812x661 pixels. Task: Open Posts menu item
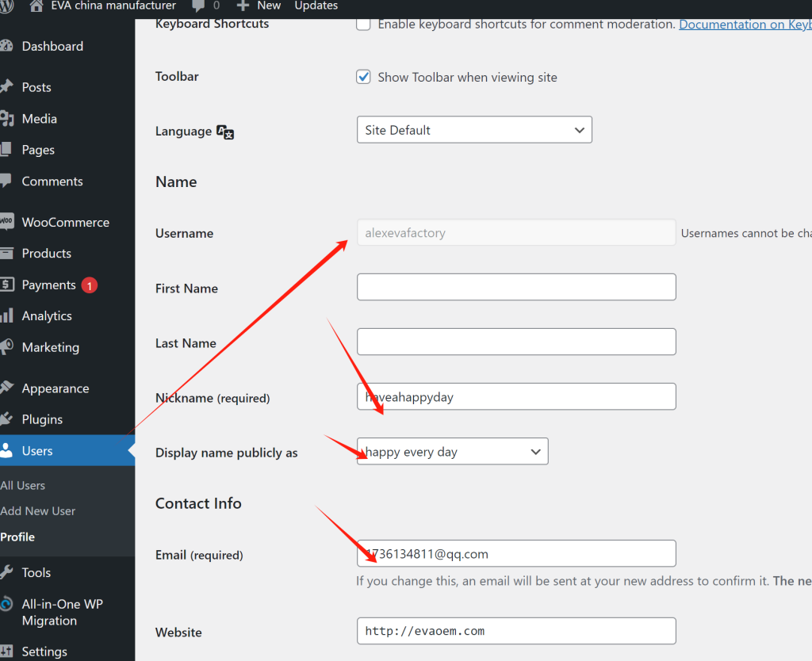pos(36,87)
